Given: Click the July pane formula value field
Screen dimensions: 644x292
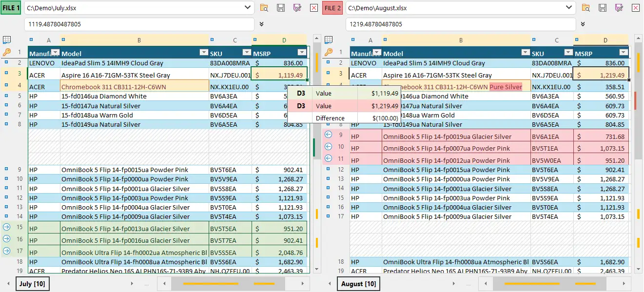Looking at the screenshot, I should (139, 24).
